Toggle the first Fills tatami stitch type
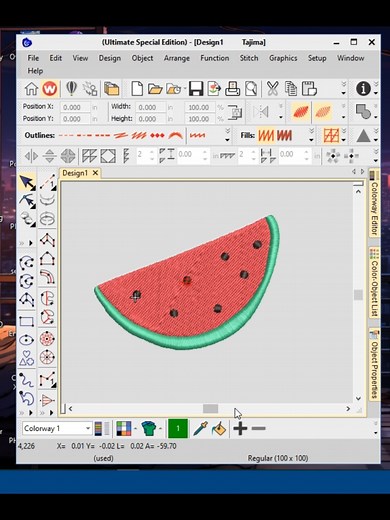Image resolution: width=390 pixels, height=520 pixels. (x=266, y=135)
